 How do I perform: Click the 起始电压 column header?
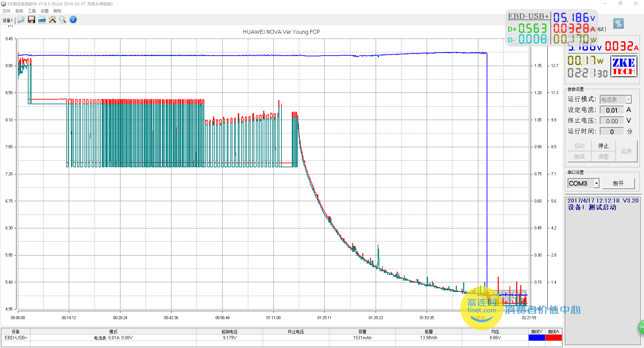(x=230, y=332)
